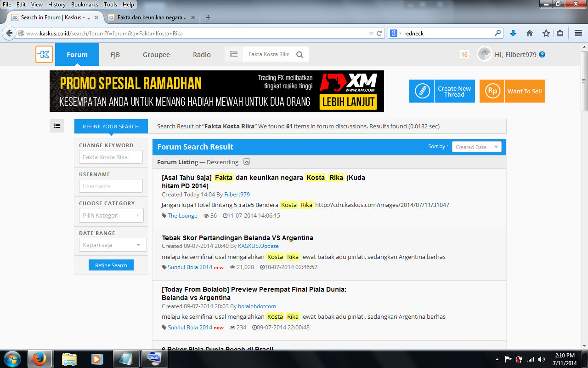Open the Kapan saja date range dropdown

tap(113, 245)
